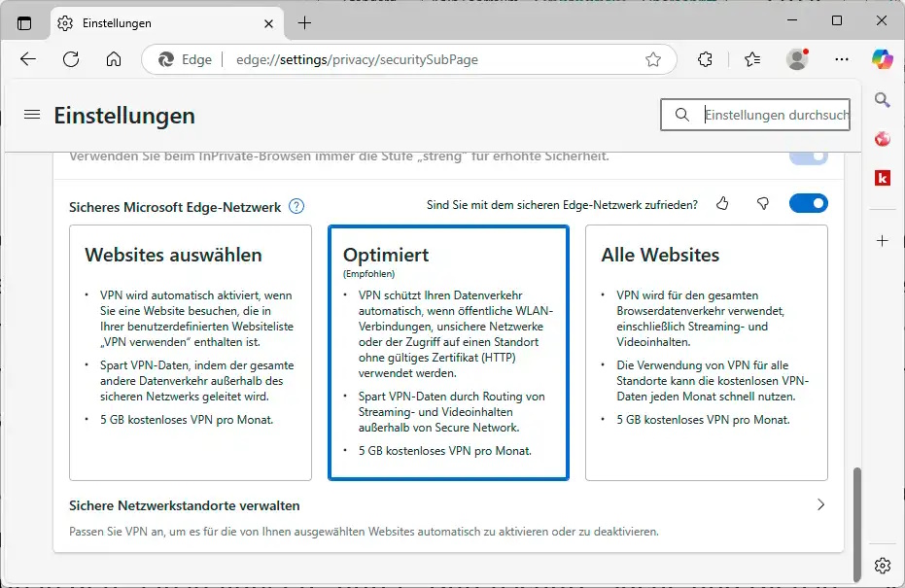The width and height of the screenshot is (905, 588).
Task: Open the three-dot Edge menu
Action: coord(842,59)
